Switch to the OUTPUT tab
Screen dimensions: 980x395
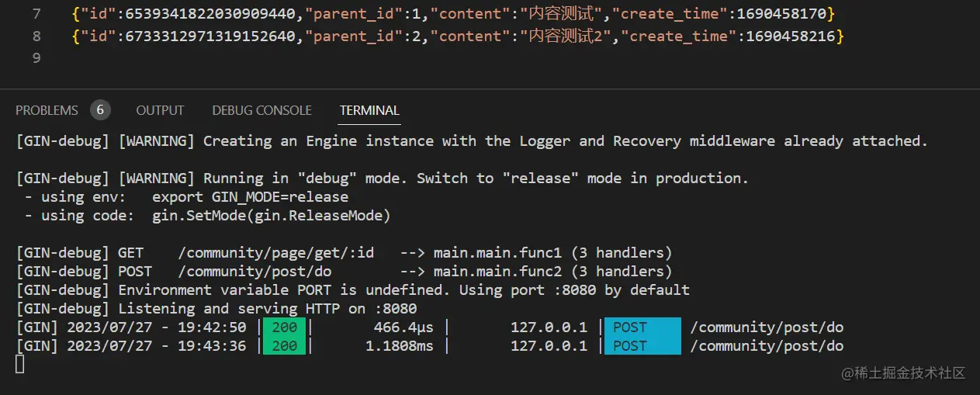pos(160,110)
